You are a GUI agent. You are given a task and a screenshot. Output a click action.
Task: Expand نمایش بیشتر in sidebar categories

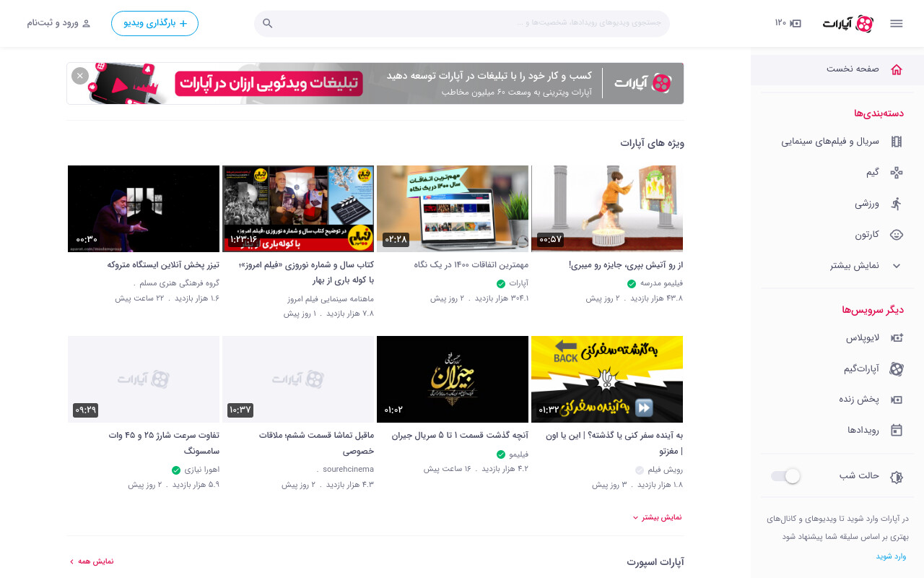point(837,266)
